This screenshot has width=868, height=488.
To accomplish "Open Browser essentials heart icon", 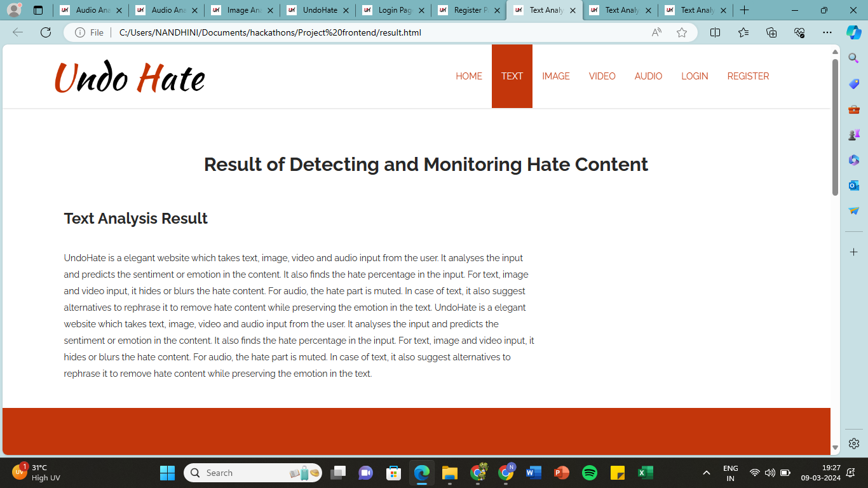I will pos(799,32).
